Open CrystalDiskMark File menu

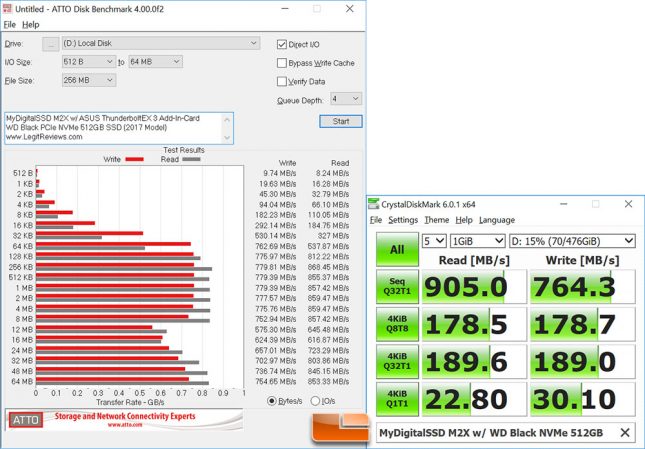coord(376,220)
